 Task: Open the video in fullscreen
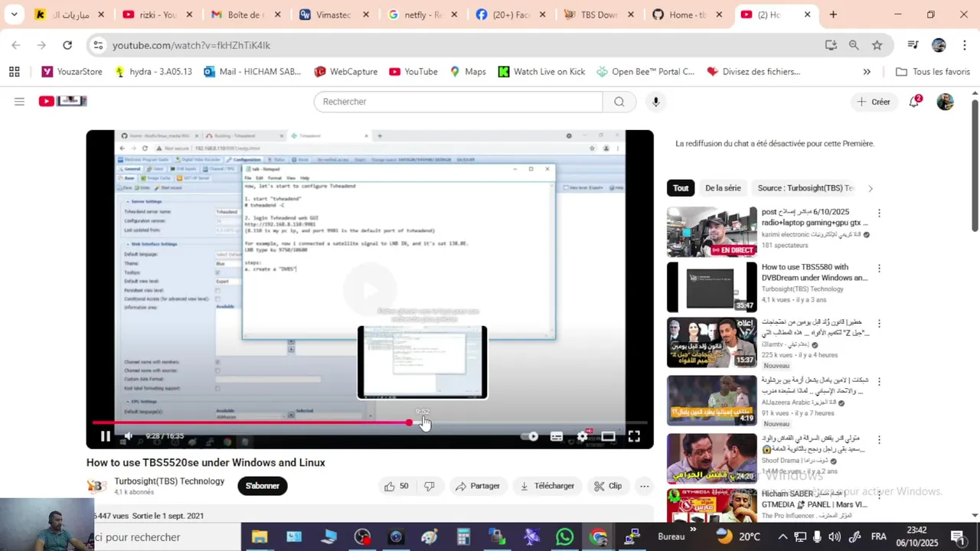point(634,436)
